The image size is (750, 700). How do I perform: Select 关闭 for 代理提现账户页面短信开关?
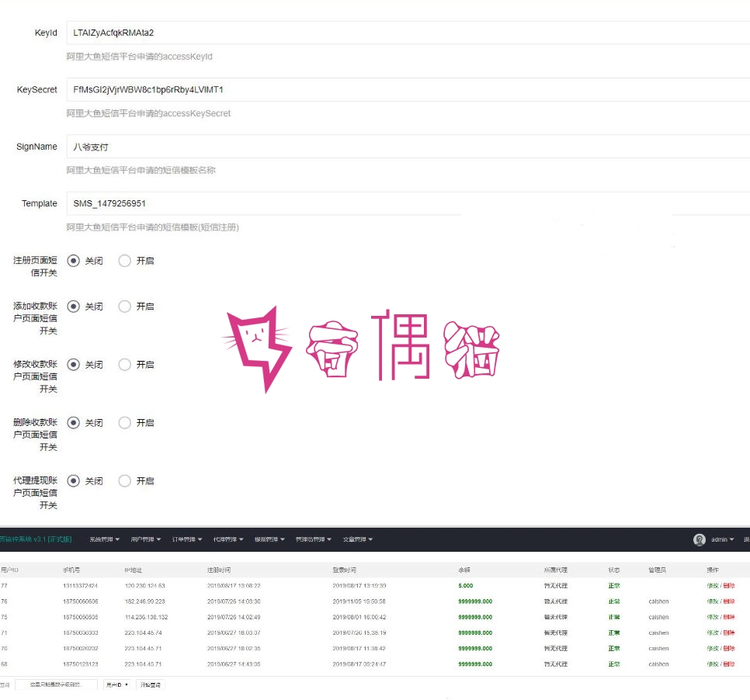pos(73,481)
